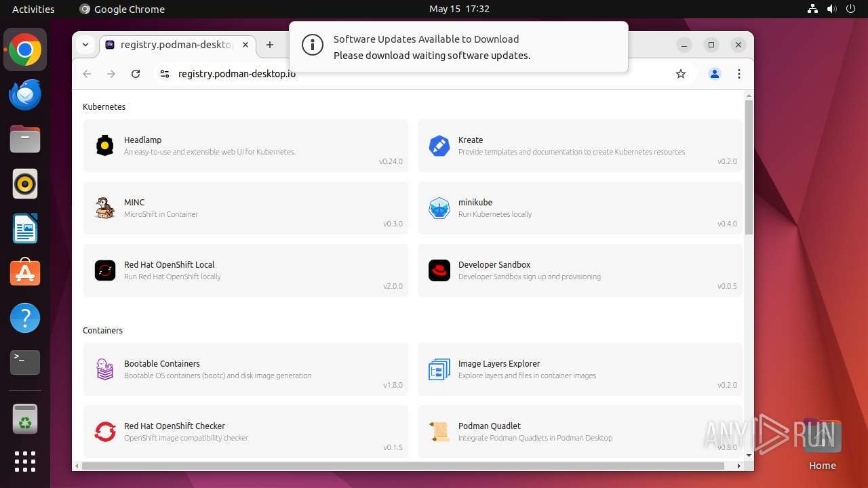Click Headlamp version v0.24.0 text

(391, 161)
